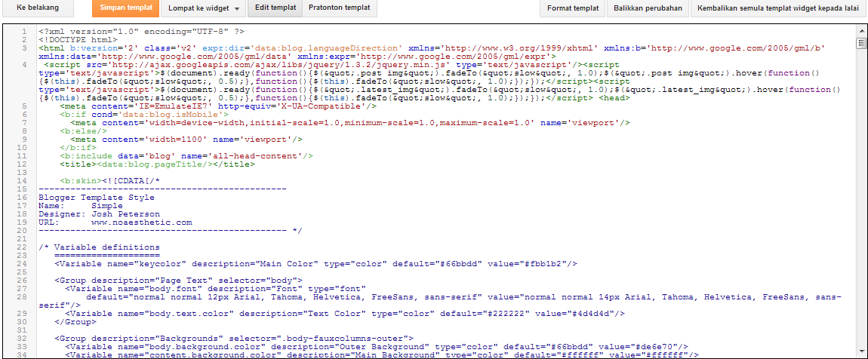Save with the Simpan templat button

click(125, 8)
